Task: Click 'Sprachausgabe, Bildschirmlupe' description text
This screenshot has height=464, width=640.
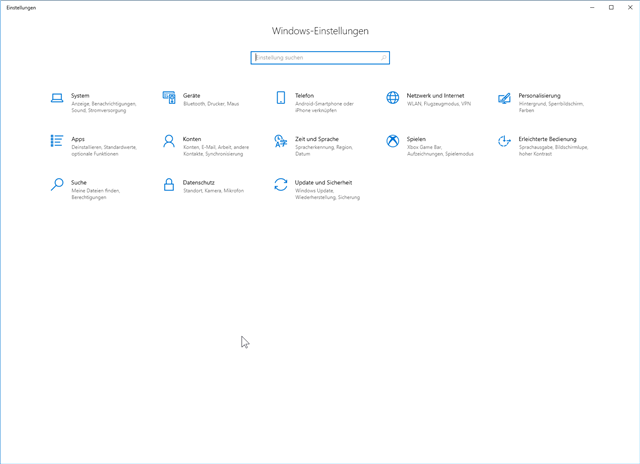Action: point(553,147)
